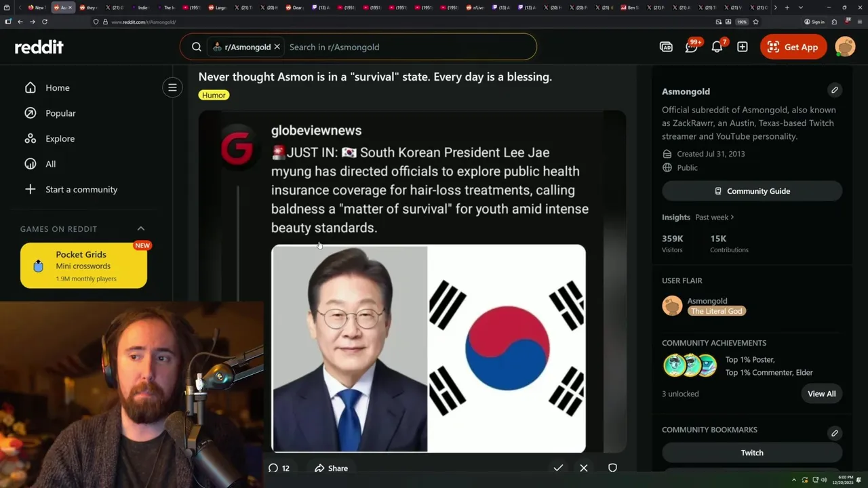Image resolution: width=868 pixels, height=488 pixels.
Task: Open Popular in sidebar
Action: click(51, 113)
